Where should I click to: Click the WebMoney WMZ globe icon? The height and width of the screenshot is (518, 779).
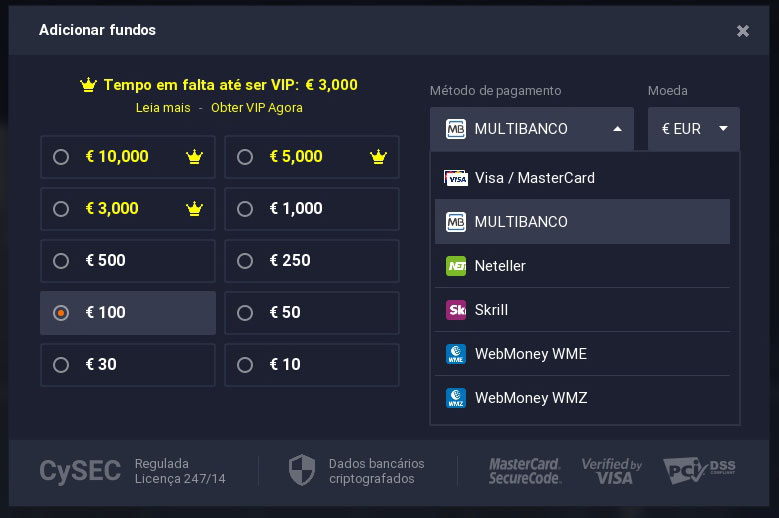[x=456, y=398]
